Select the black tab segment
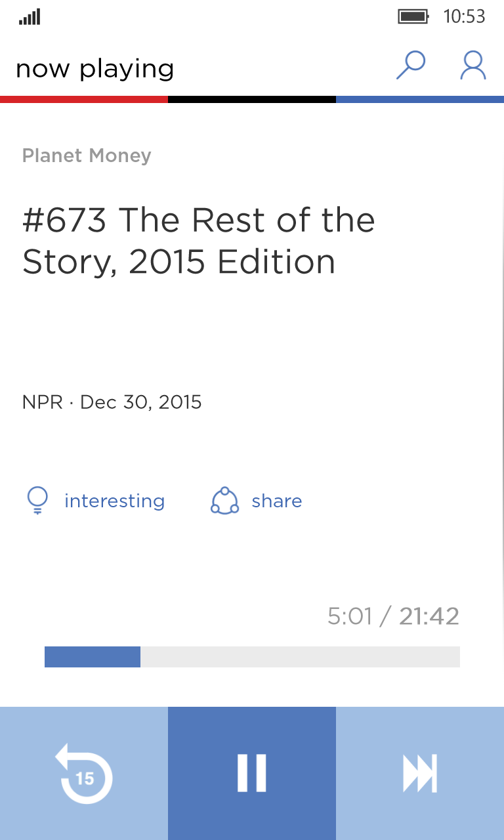The image size is (504, 840). [x=252, y=99]
